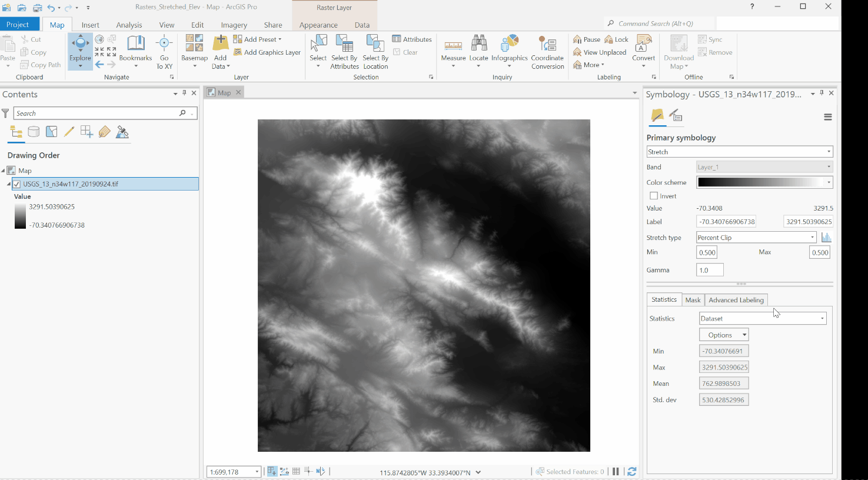Open the Go To XY tool
The height and width of the screenshot is (480, 868).
[x=164, y=51]
